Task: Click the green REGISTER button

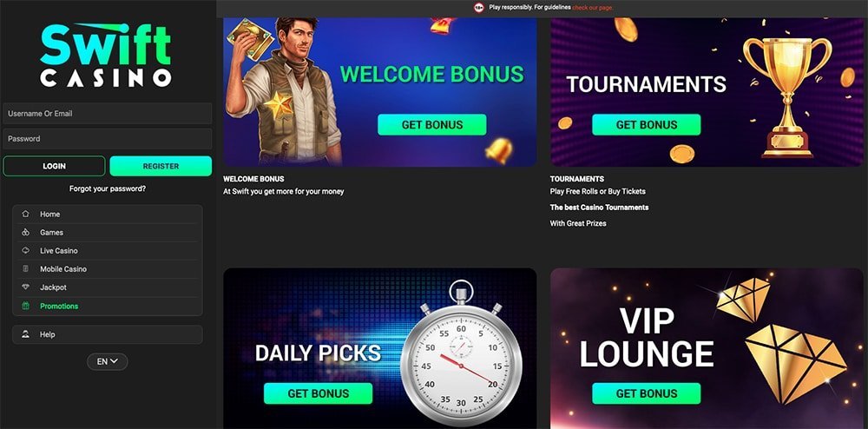Action: pos(161,166)
